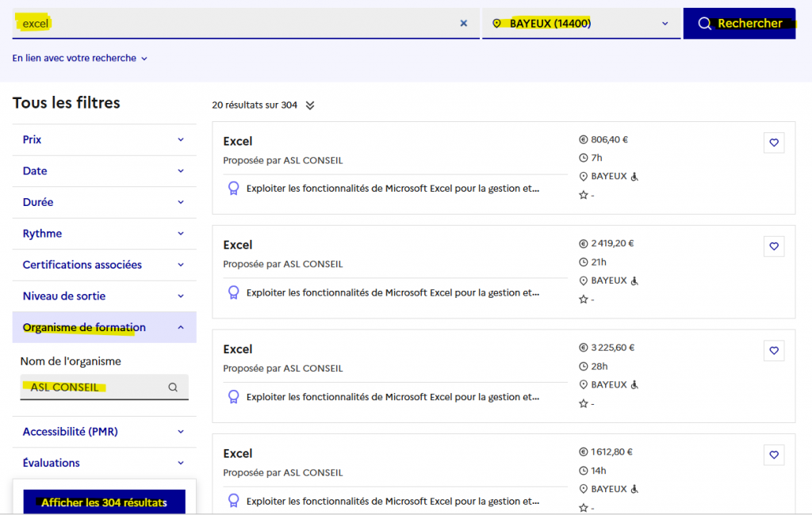Clear the excel search field with X
The width and height of the screenshot is (812, 515).
click(464, 24)
